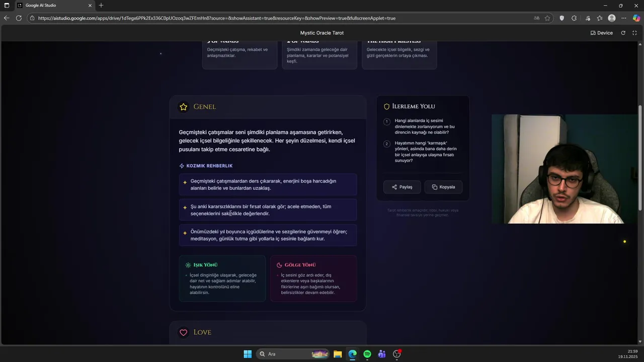Image resolution: width=644 pixels, height=362 pixels.
Task: Open the Copilot icon in the toolbar
Action: 636,18
